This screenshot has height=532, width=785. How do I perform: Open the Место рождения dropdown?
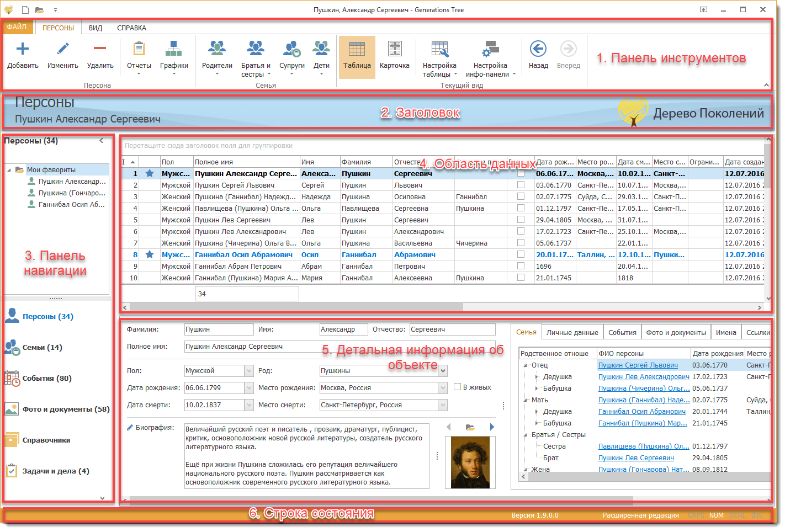coord(443,388)
